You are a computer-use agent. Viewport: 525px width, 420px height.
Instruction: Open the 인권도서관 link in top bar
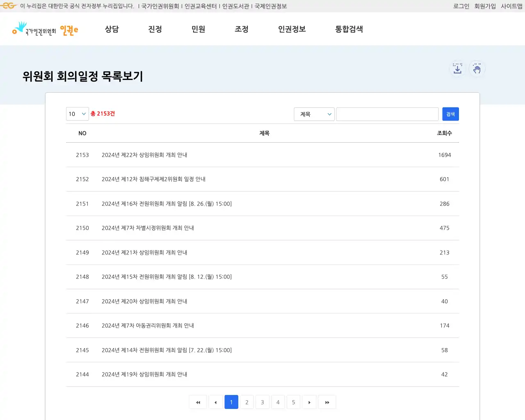tap(236, 6)
